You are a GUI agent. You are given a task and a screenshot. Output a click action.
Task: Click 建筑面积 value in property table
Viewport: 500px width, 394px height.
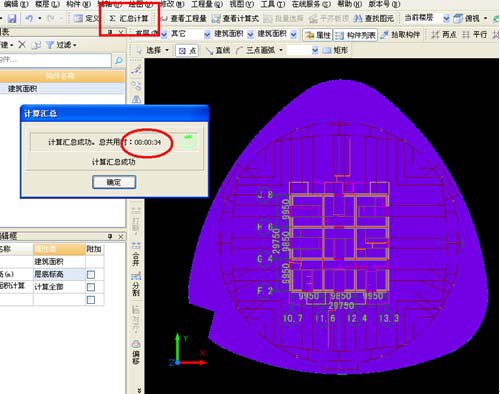[59, 262]
